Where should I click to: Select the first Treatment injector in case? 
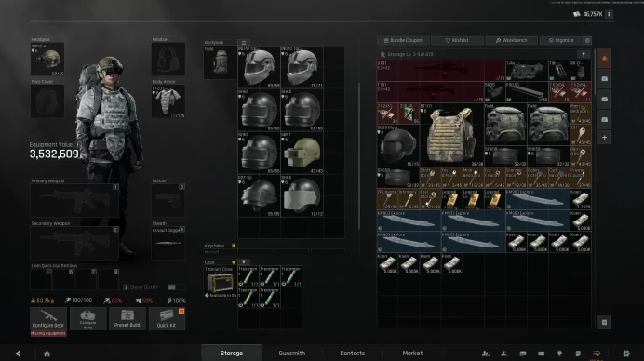pyautogui.click(x=248, y=276)
